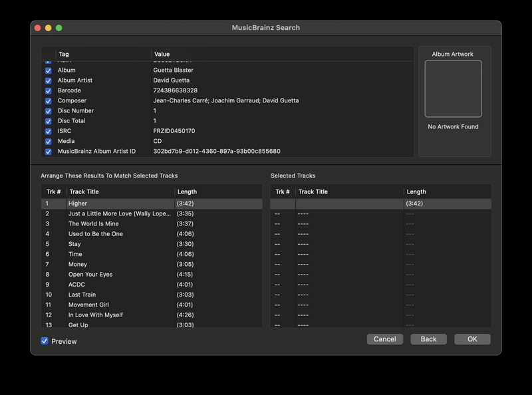This screenshot has width=532, height=395.
Task: Click the Value column header
Action: pyautogui.click(x=282, y=54)
